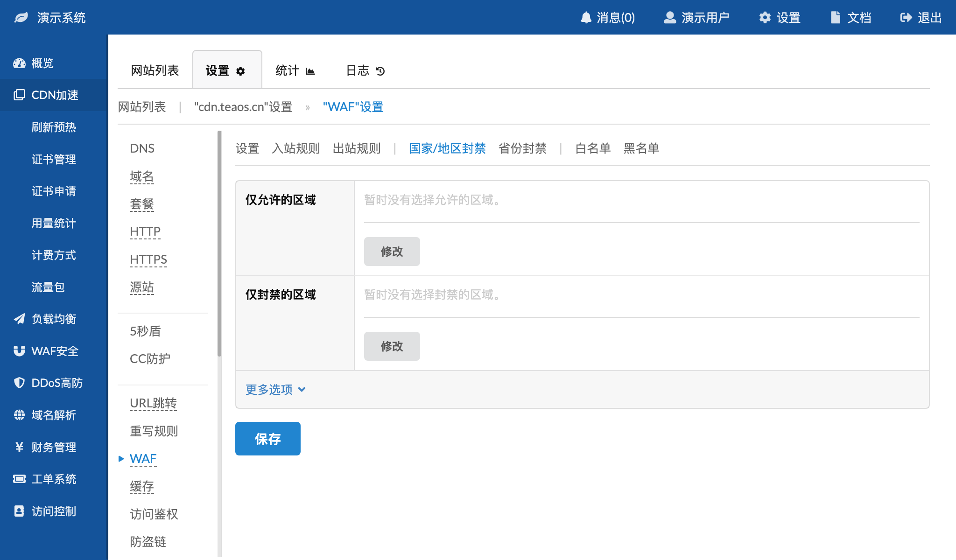Open the 日志 tab

[365, 70]
